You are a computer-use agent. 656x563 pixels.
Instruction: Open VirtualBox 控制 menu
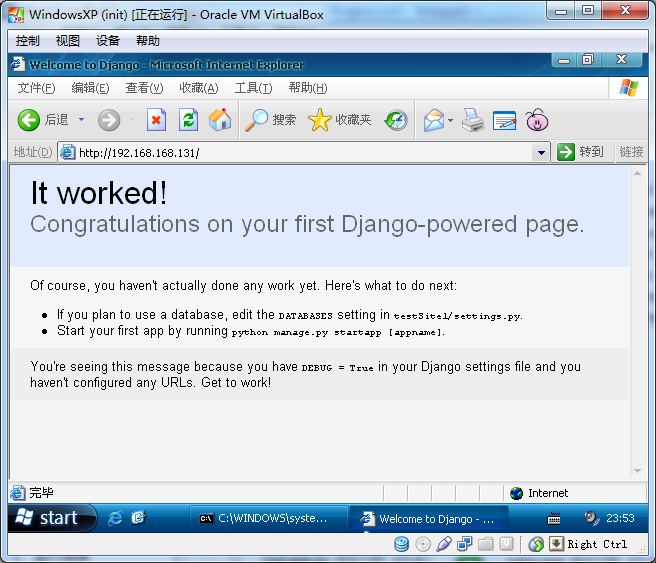28,41
